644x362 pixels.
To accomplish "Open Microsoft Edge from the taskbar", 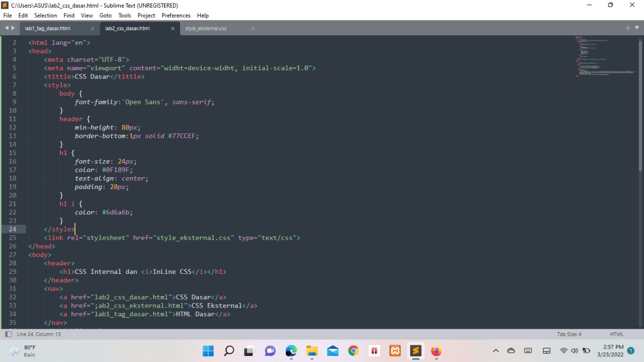I will point(291,351).
